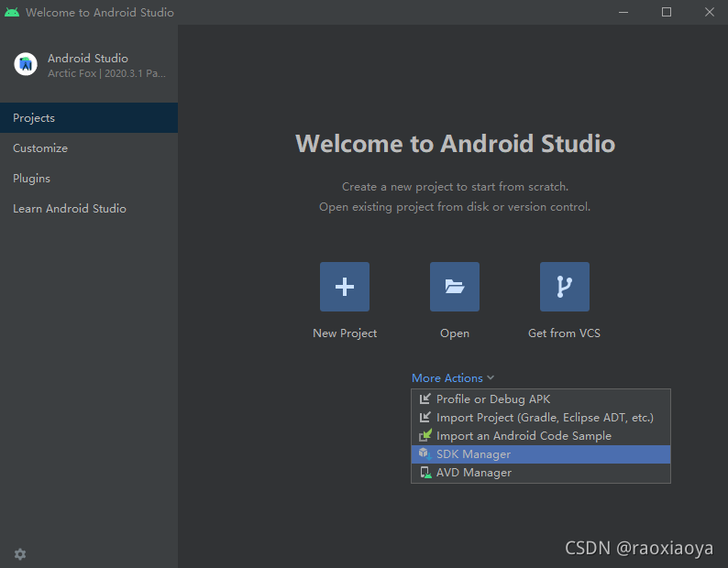Click the SDK Manager cube icon
The width and height of the screenshot is (728, 568).
click(425, 453)
